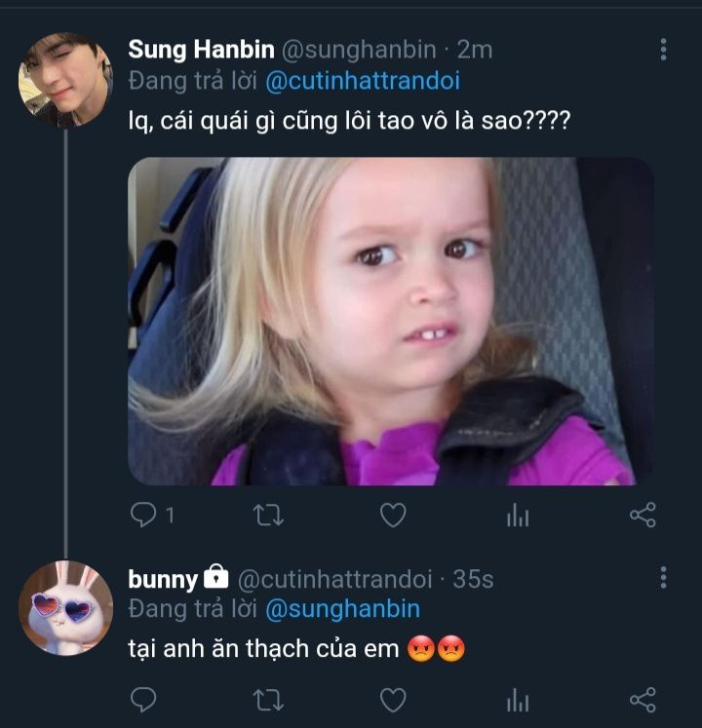View analytics for Sung Hanbin's tweet
This screenshot has height=728, width=702.
point(518,516)
